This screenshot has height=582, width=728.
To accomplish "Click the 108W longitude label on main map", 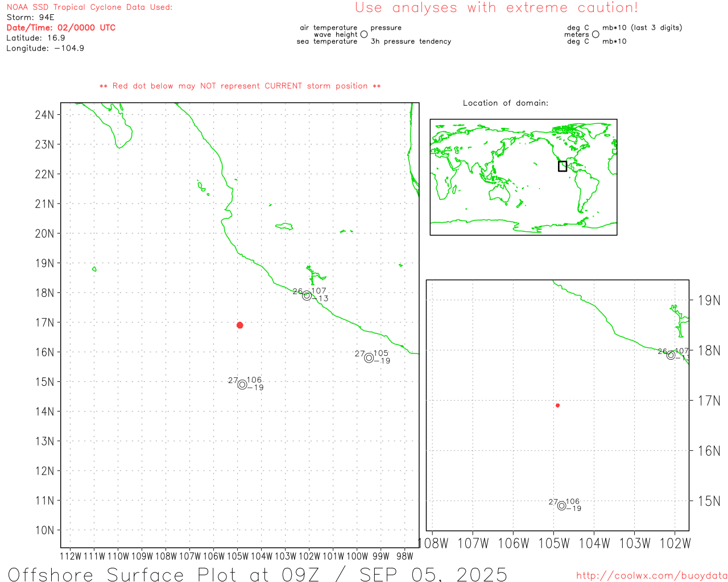I will click(x=166, y=556).
